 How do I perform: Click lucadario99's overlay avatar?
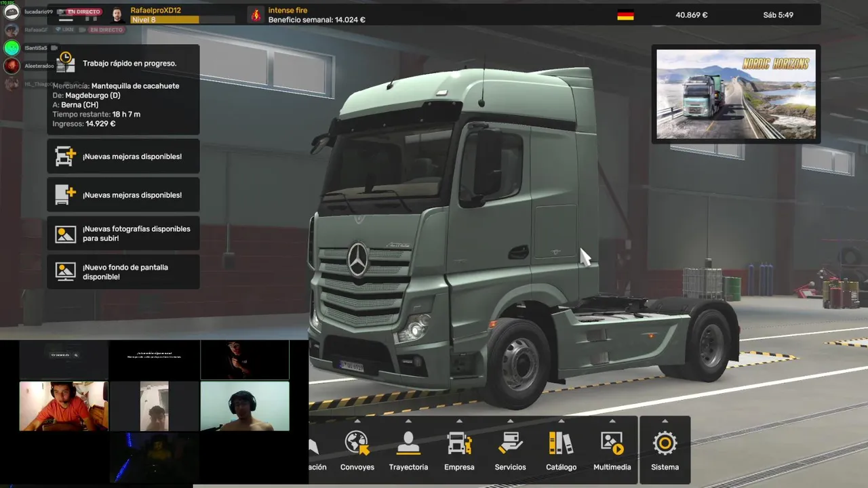coord(12,12)
